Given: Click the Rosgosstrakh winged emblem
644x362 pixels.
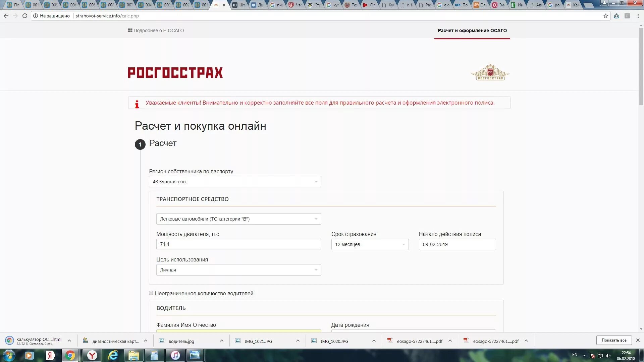Looking at the screenshot, I should point(490,72).
